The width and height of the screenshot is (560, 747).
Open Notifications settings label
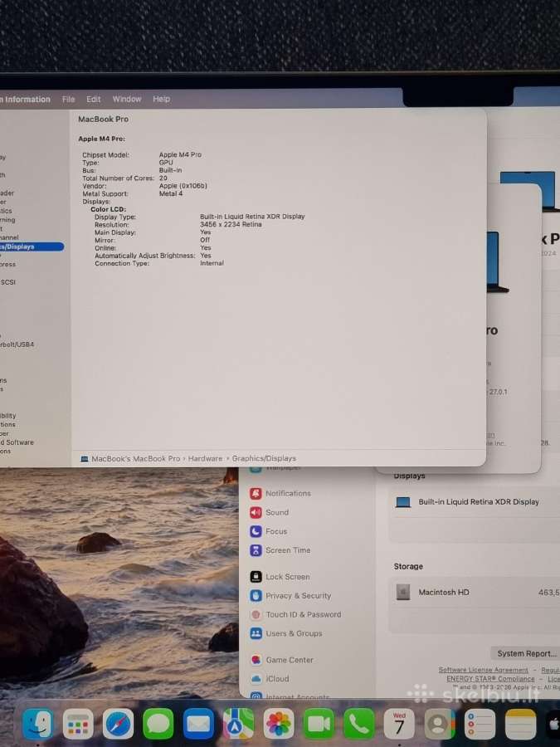click(288, 494)
